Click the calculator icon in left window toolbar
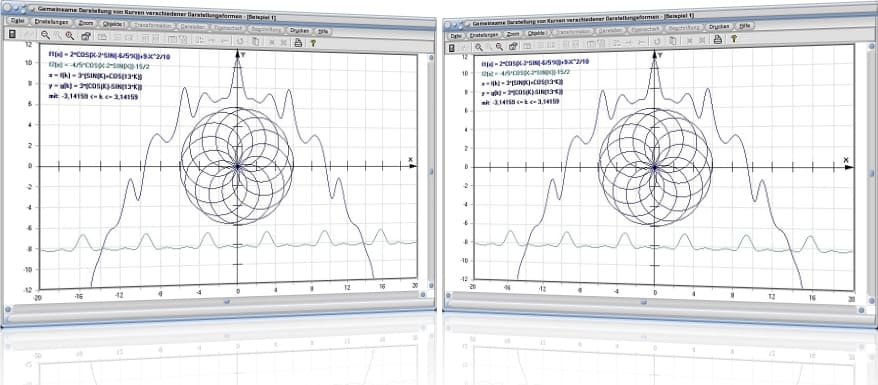Screen dimensions: 878x385 [12, 34]
